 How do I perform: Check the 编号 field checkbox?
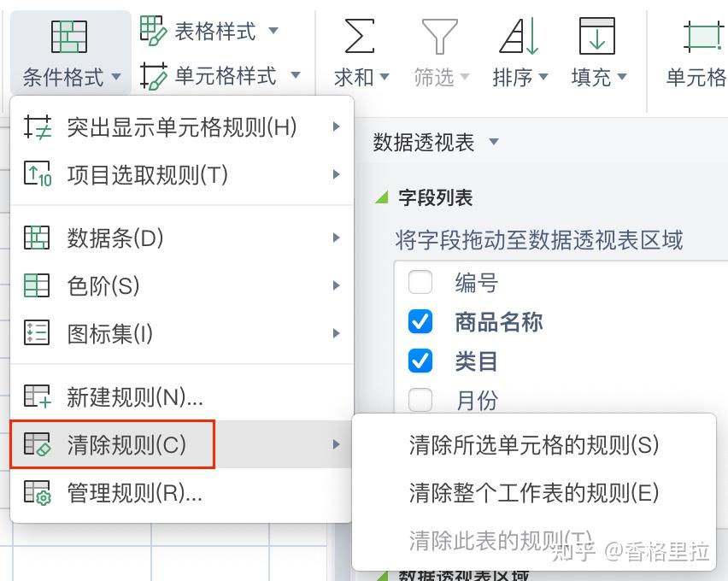[420, 282]
